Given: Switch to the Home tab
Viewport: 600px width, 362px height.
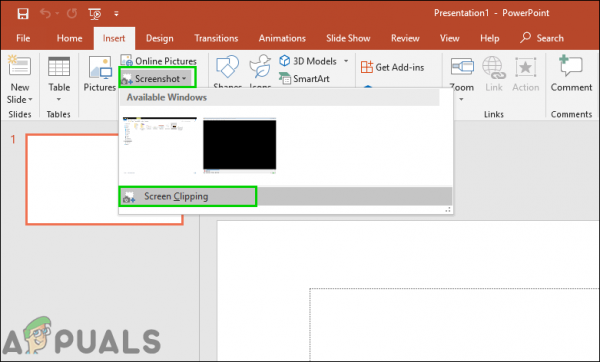Looking at the screenshot, I should point(69,38).
